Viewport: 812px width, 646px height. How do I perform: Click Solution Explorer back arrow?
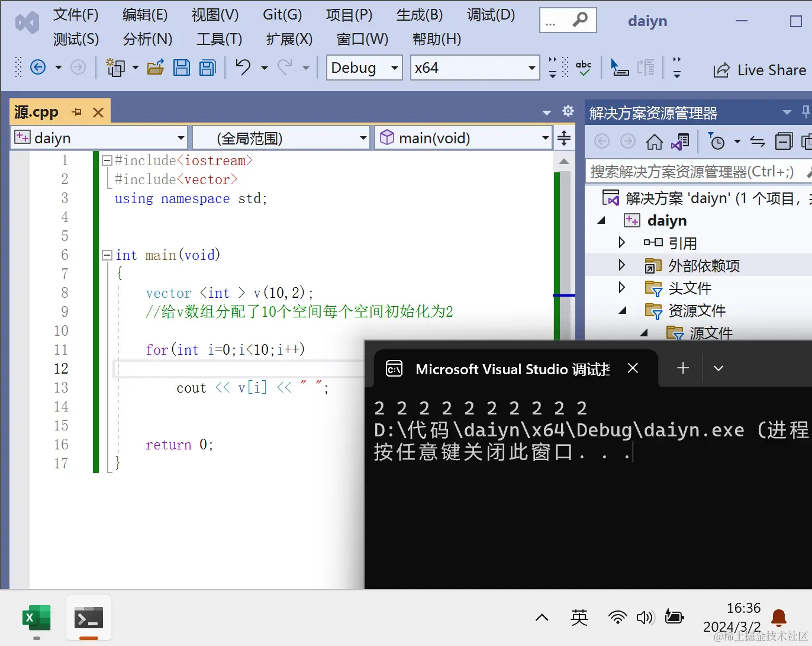click(602, 142)
